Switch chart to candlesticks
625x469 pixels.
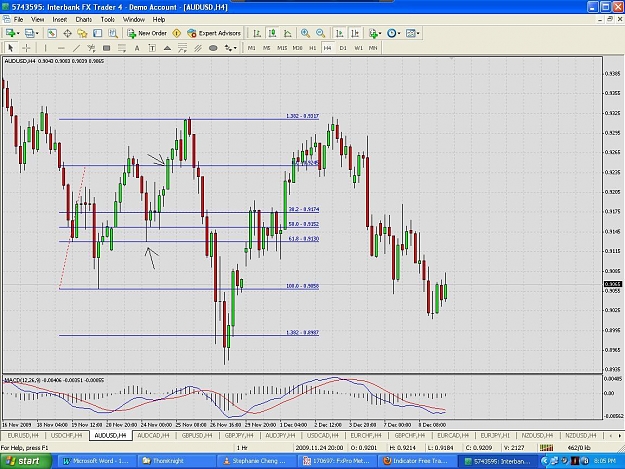(272, 33)
